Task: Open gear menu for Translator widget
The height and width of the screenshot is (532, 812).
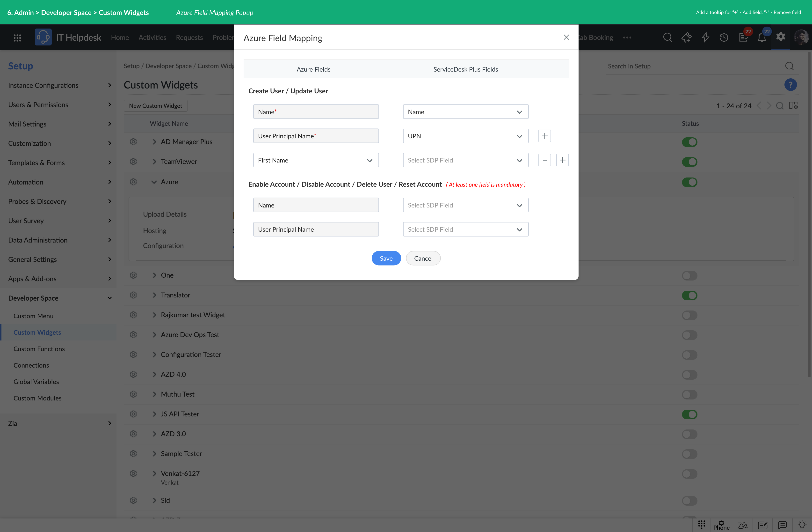Action: point(133,295)
